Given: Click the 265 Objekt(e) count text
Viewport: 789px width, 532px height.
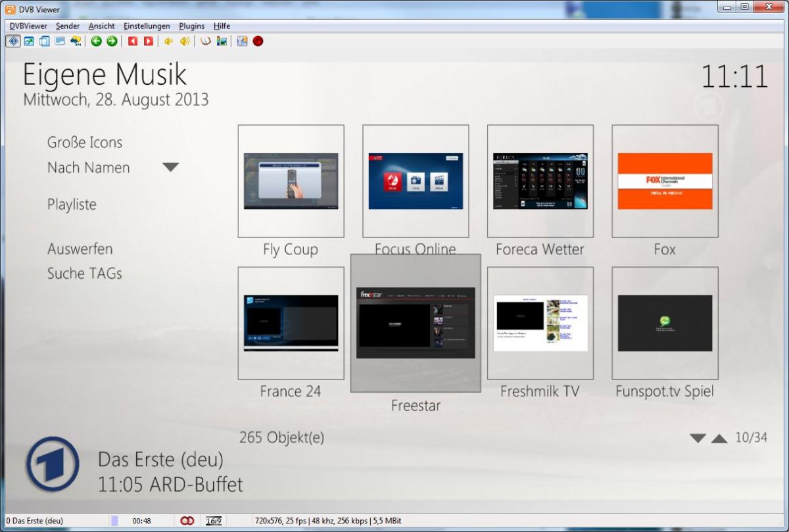Looking at the screenshot, I should 281,438.
